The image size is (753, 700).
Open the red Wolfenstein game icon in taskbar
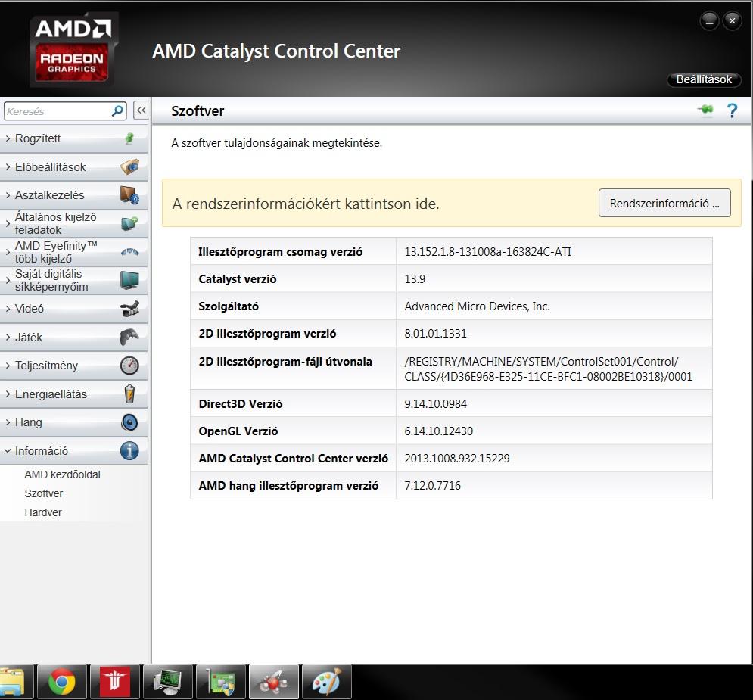[x=115, y=682]
